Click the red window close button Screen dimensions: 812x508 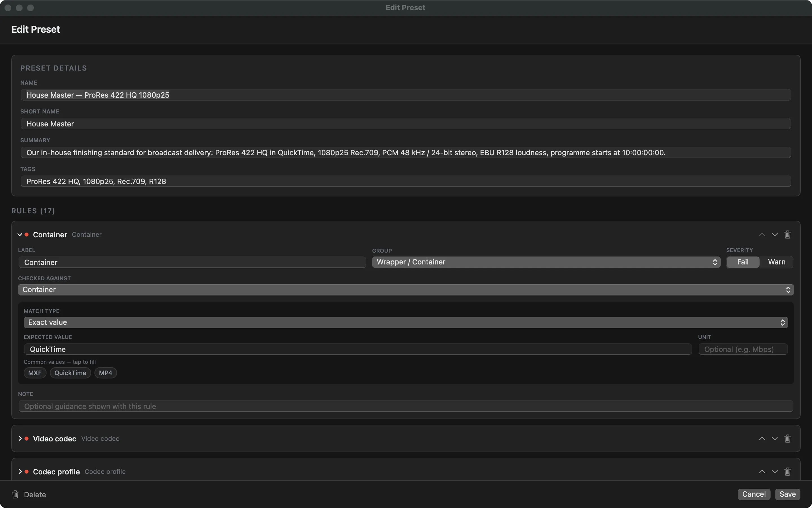[x=8, y=8]
